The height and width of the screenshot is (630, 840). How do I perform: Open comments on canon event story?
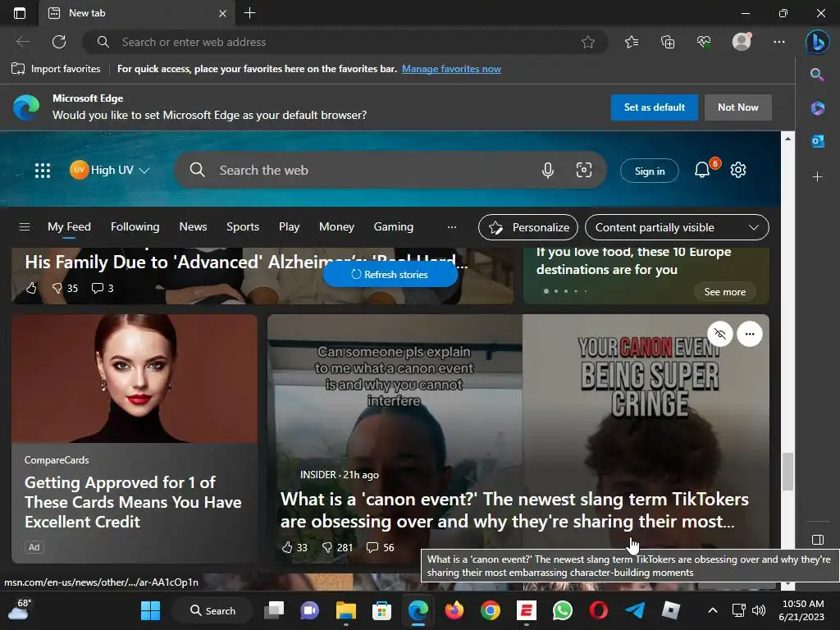(380, 547)
